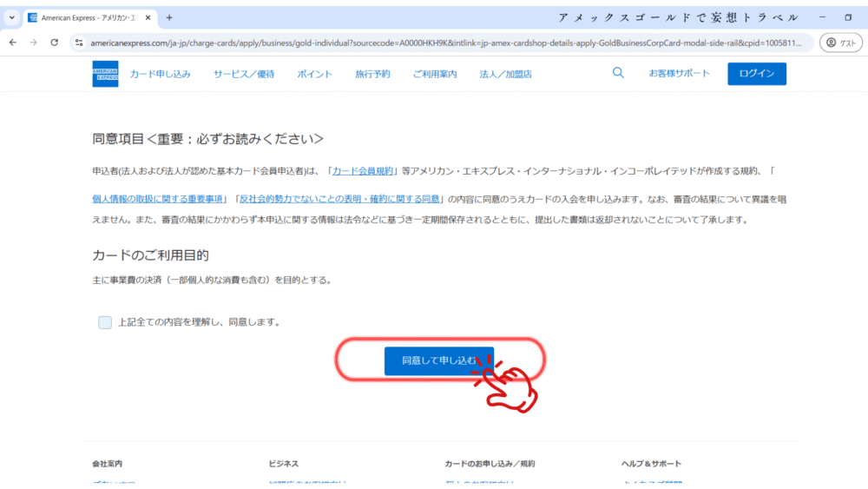This screenshot has width=868, height=489.
Task: Check the agree to all contents checkbox
Action: click(x=105, y=322)
